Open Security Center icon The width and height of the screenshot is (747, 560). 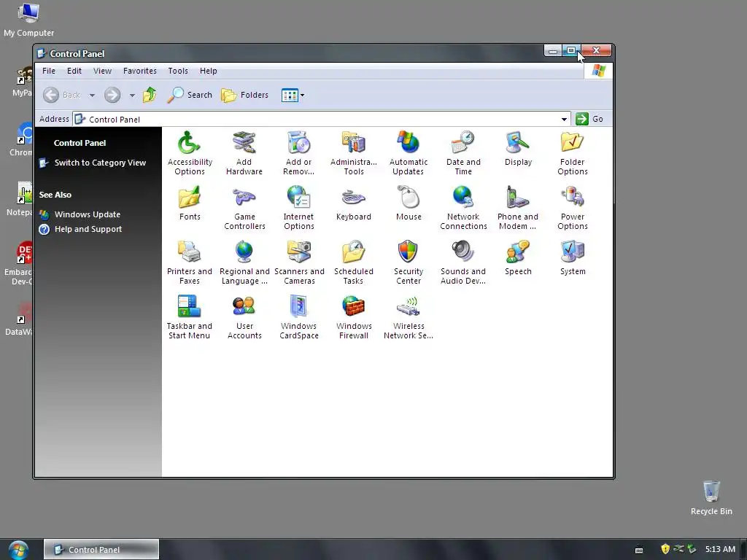(409, 262)
